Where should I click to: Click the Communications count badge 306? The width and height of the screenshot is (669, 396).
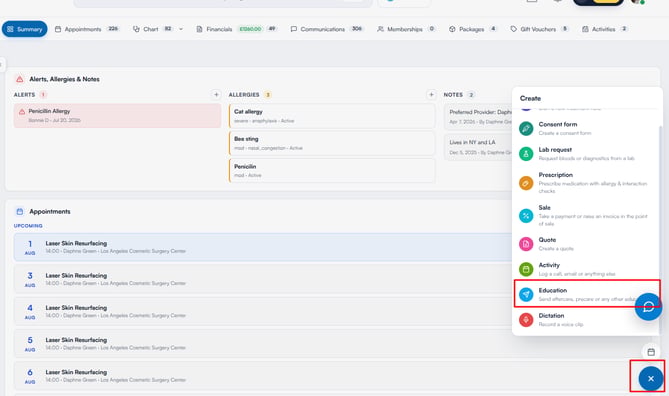[x=357, y=29]
